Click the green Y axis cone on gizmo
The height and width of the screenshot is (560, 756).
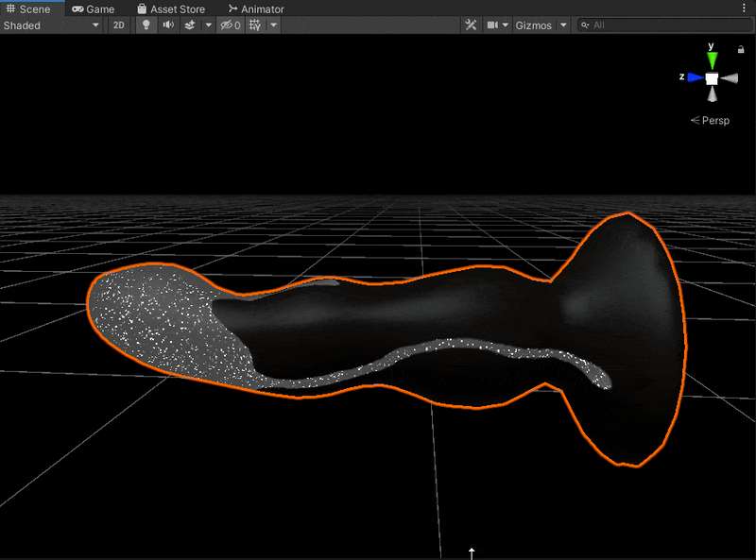click(712, 60)
